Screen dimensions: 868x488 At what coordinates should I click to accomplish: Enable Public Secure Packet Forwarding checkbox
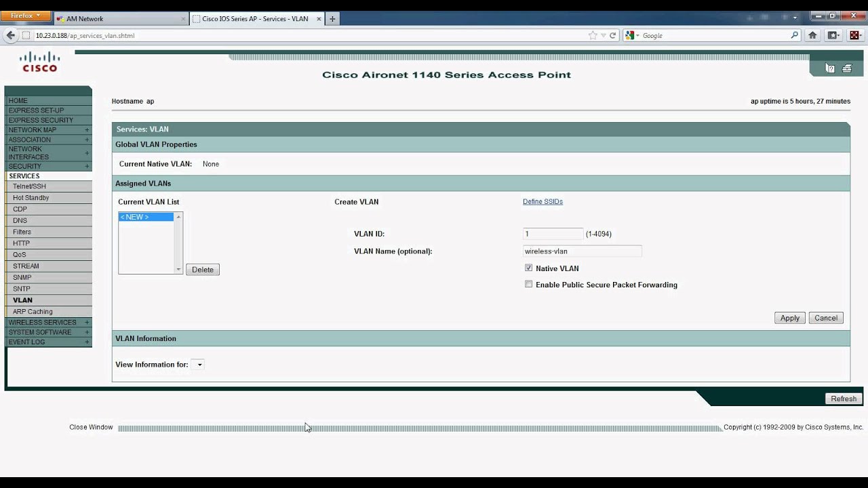pyautogui.click(x=528, y=284)
